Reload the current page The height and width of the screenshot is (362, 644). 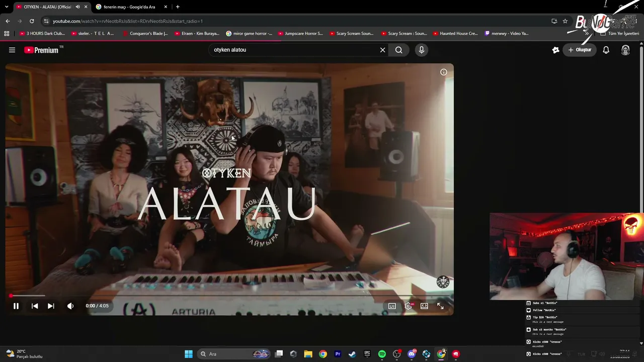pos(32,21)
